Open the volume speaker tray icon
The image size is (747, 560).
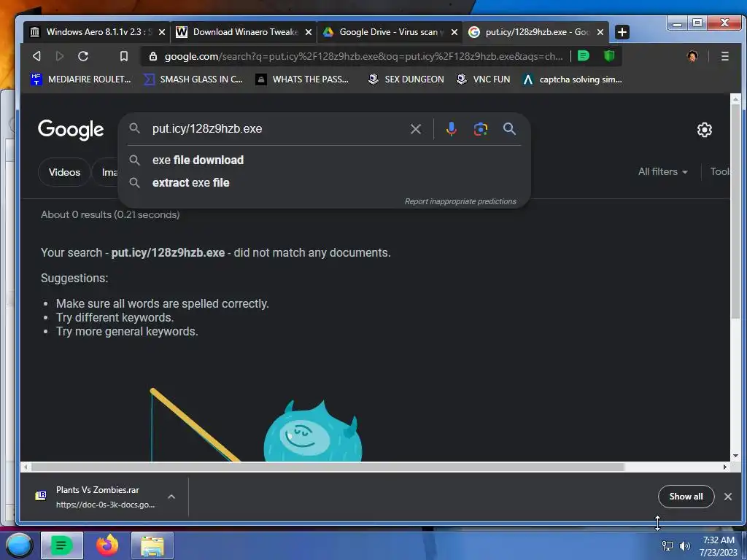(684, 546)
